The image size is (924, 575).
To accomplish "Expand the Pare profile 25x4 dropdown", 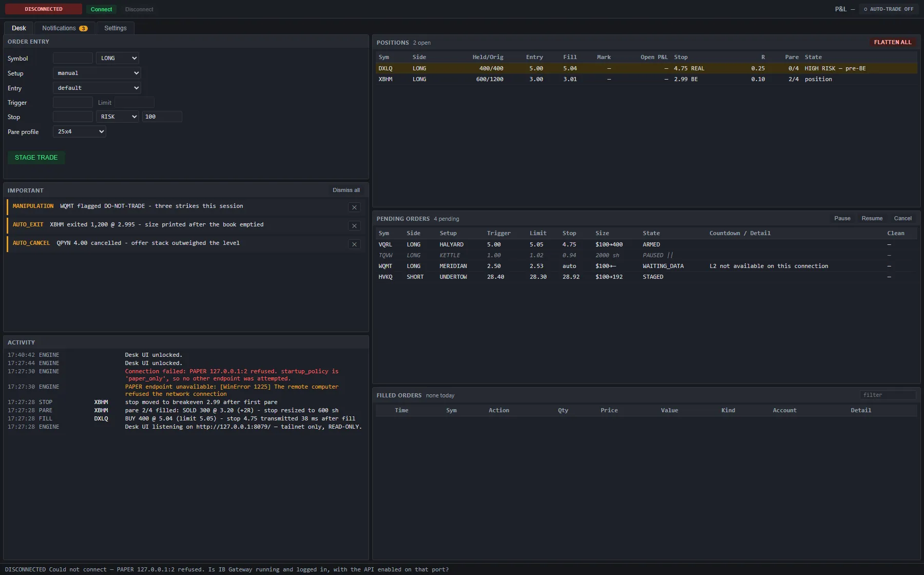I will point(80,131).
